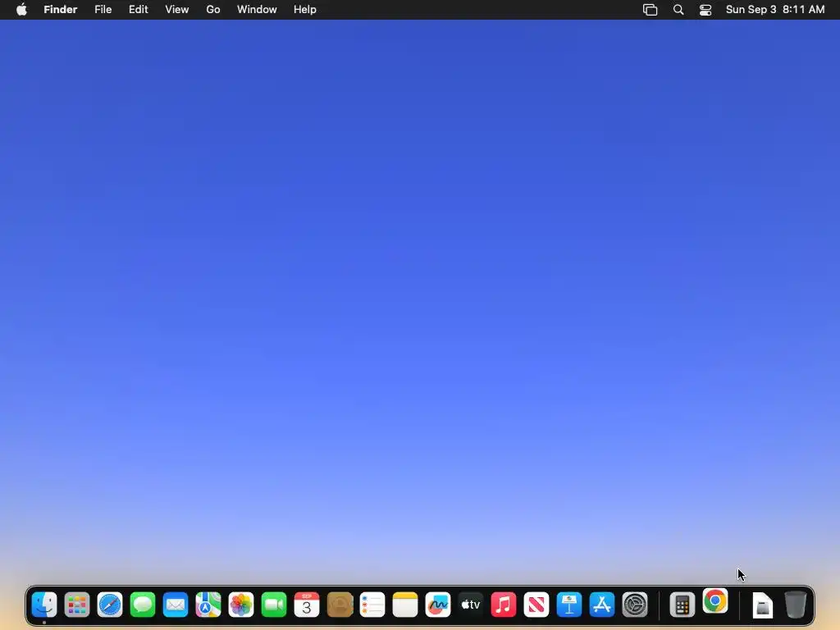Launch Safari from the Dock
Image resolution: width=840 pixels, height=630 pixels.
110,605
